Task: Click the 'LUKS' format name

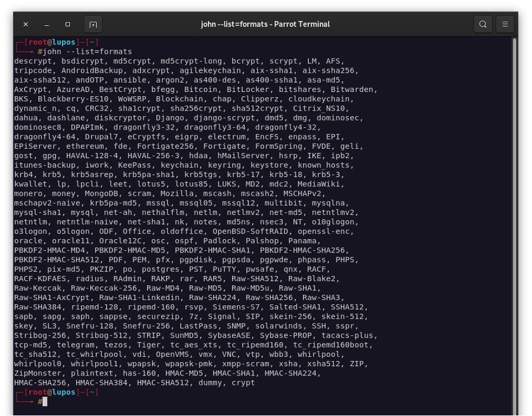Action: [227, 184]
